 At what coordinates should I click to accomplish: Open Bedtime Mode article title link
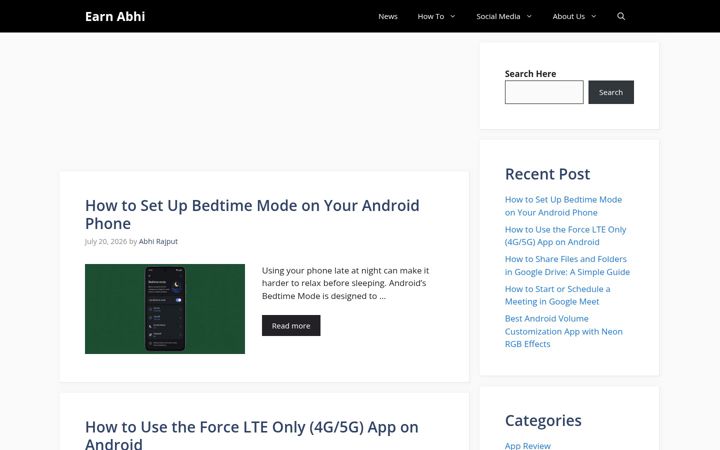252,214
